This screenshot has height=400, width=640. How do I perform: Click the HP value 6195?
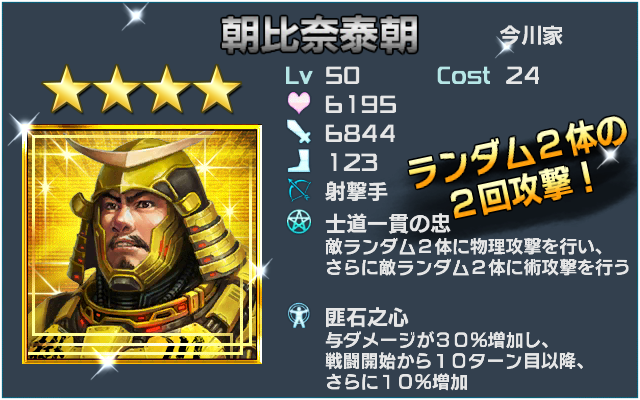tap(360, 104)
